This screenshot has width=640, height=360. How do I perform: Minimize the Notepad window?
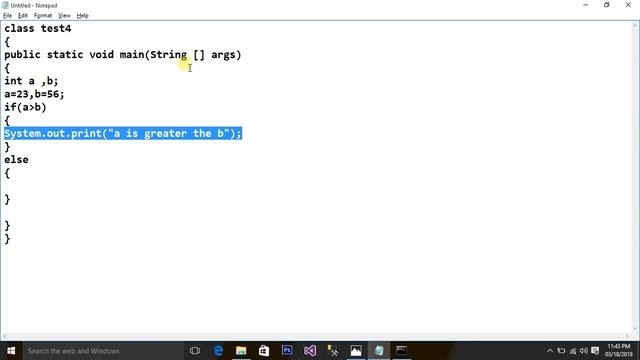coord(586,5)
